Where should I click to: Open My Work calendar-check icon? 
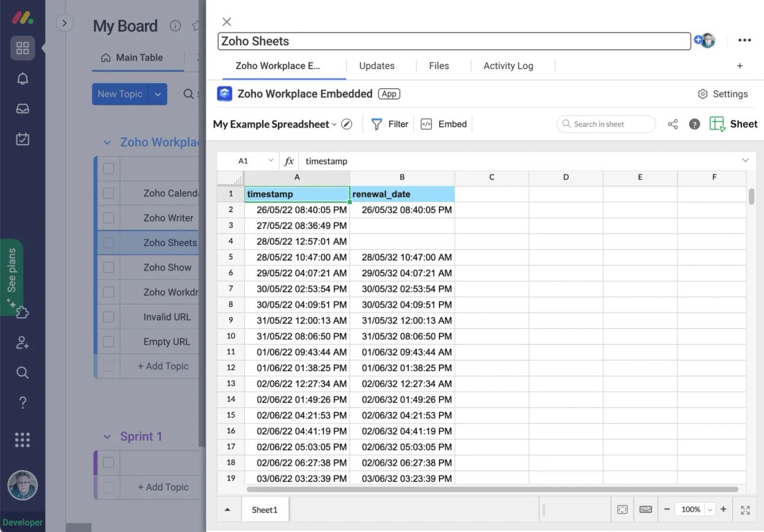pos(23,139)
